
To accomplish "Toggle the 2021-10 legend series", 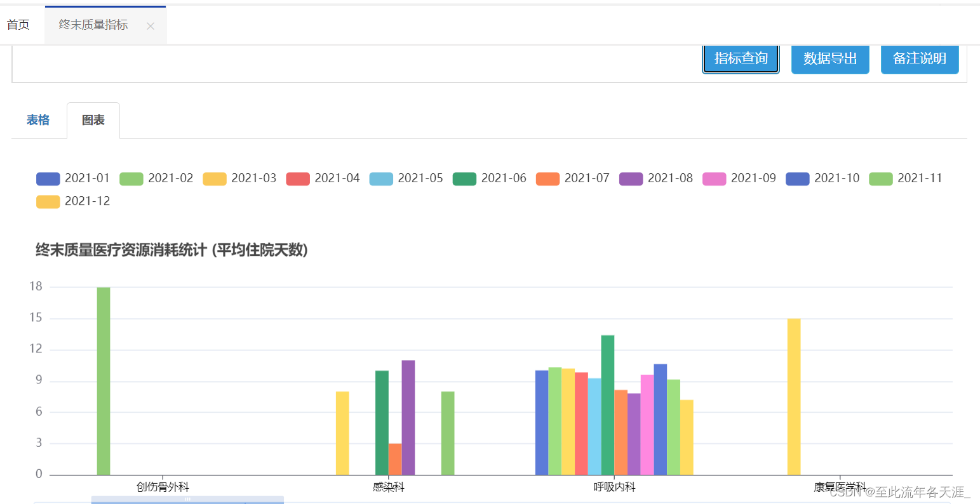I will point(822,178).
